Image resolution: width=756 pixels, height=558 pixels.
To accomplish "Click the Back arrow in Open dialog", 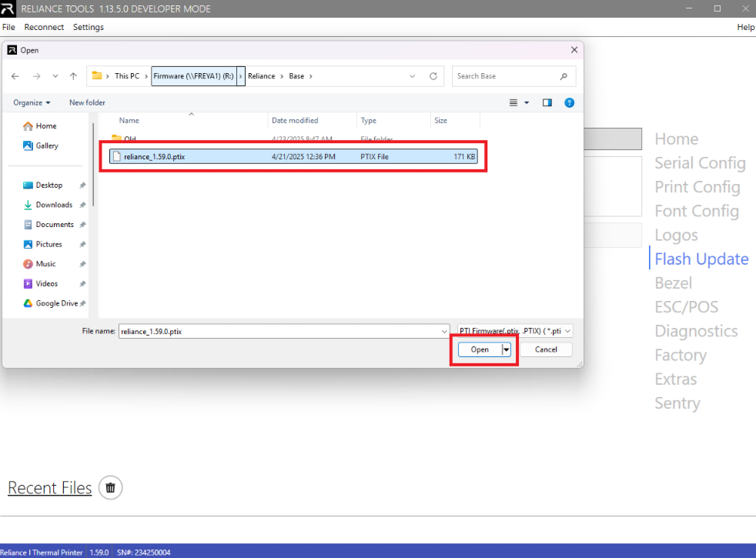I will tap(15, 76).
